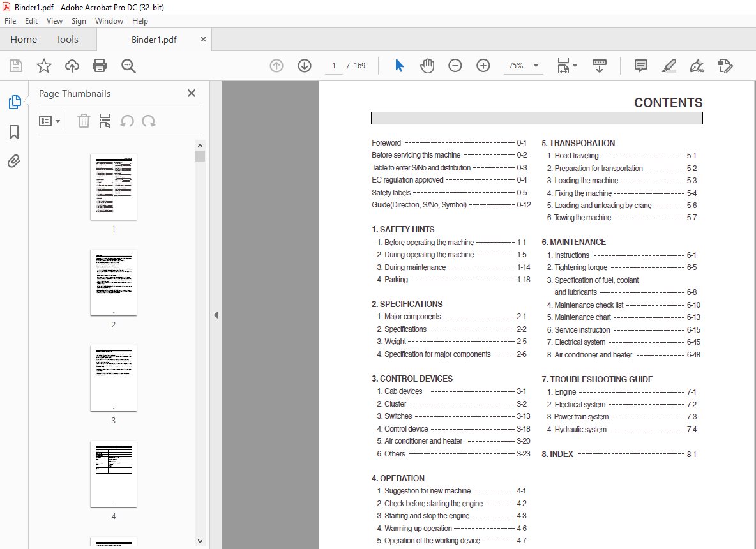Open the Find text magnifier tool
Image resolution: width=756 pixels, height=549 pixels.
[x=128, y=66]
